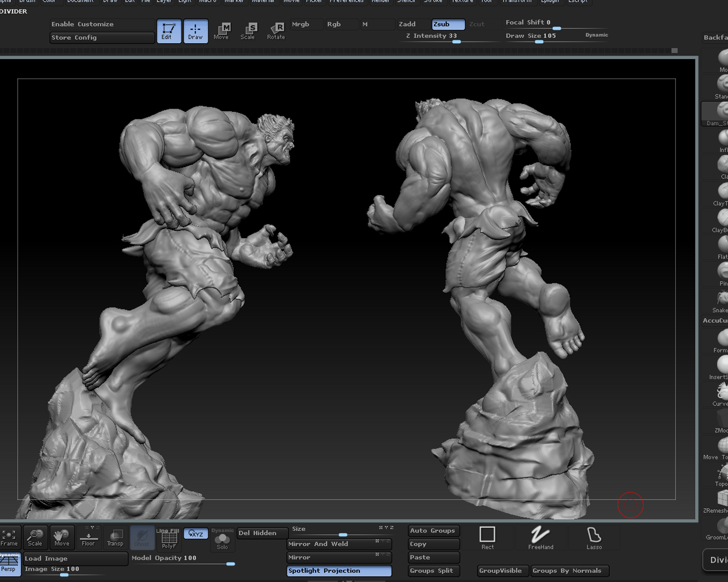Toggle Dynamic draw size
This screenshot has width=728, height=582.
pyautogui.click(x=597, y=35)
